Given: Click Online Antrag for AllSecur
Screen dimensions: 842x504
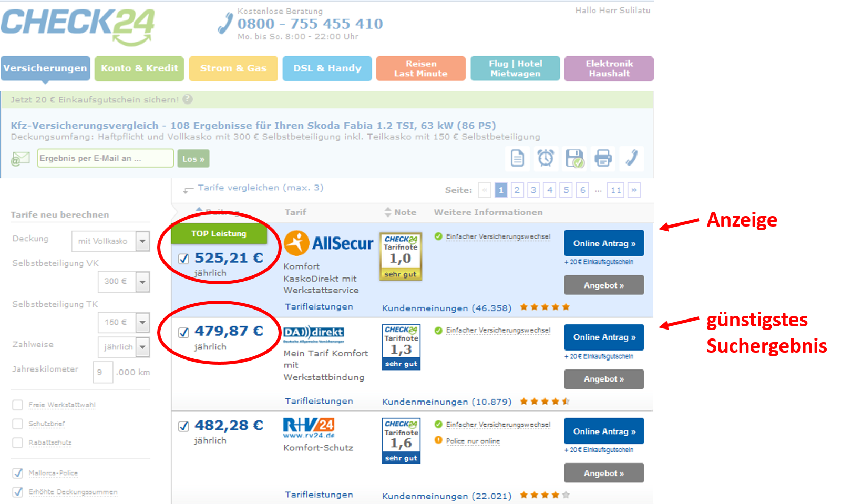Looking at the screenshot, I should coord(604,243).
